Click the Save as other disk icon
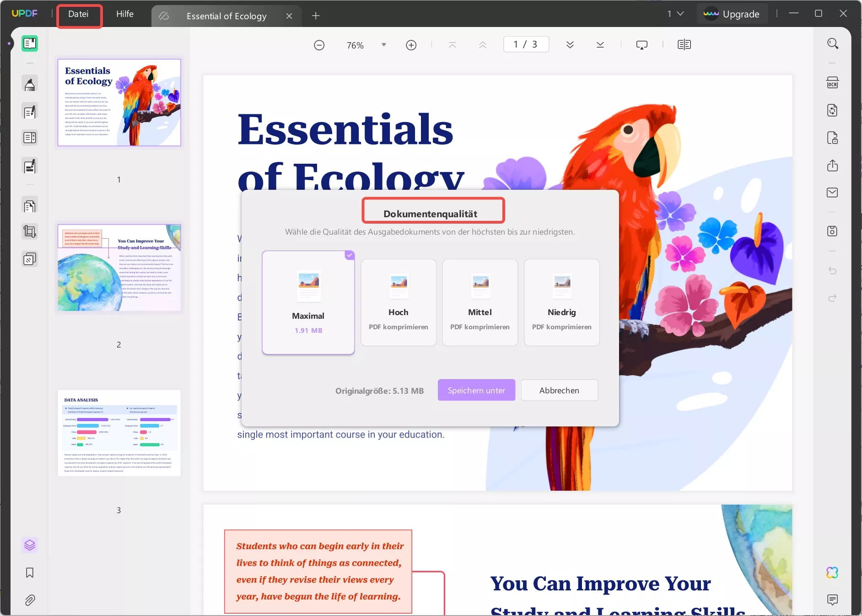Image resolution: width=862 pixels, height=616 pixels. click(833, 231)
